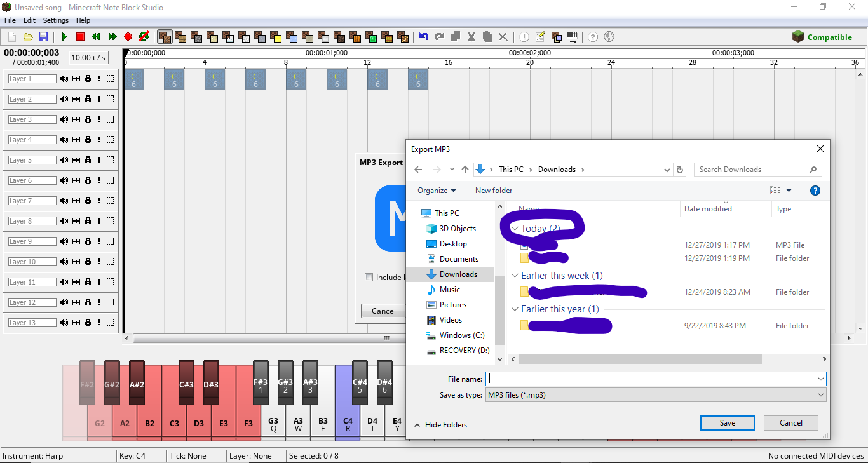Image resolution: width=868 pixels, height=463 pixels.
Task: Click the MIDI keyboard icon in the toolbar
Action: tap(571, 36)
